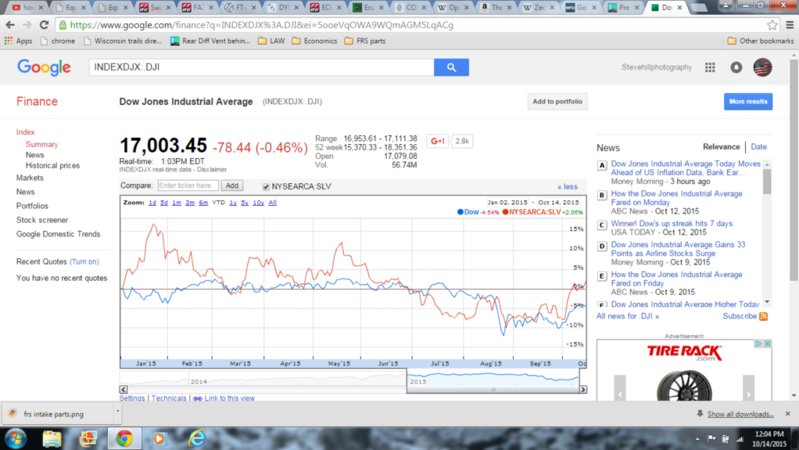Screen dimensions: 799x450
Task: Click the chart scroll right arrow
Action: coord(583,389)
